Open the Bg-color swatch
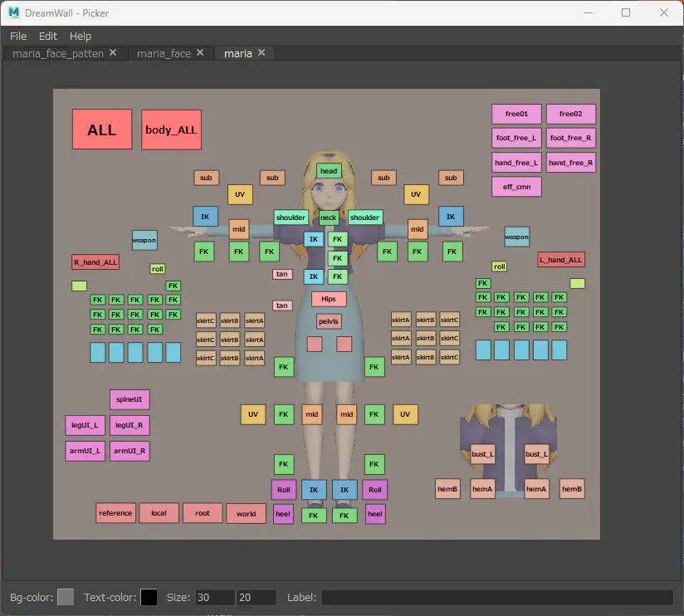 (66, 597)
